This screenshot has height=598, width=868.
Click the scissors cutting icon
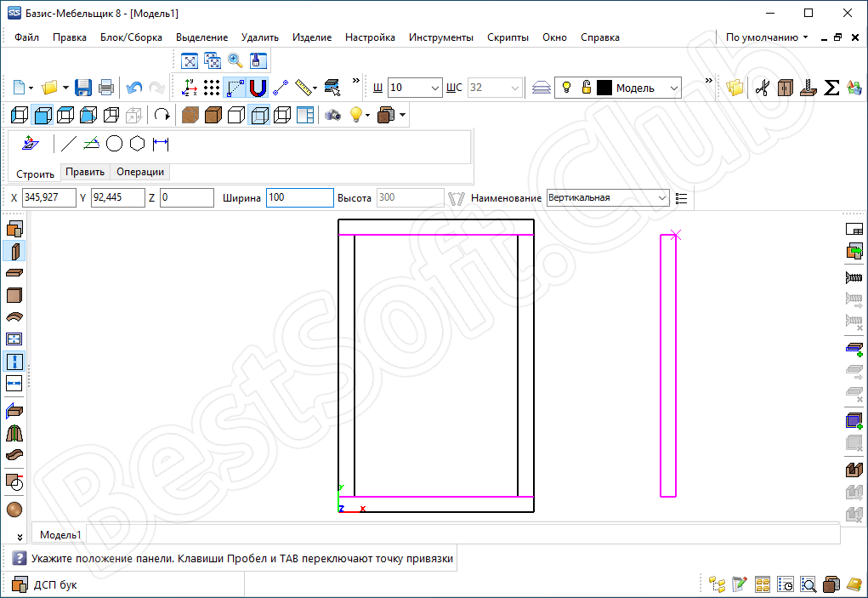[762, 88]
